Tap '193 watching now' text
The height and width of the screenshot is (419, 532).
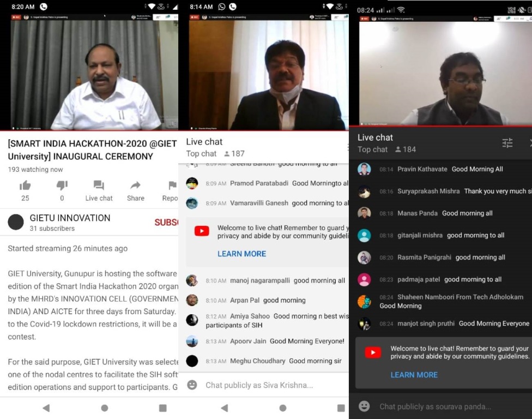click(x=35, y=170)
